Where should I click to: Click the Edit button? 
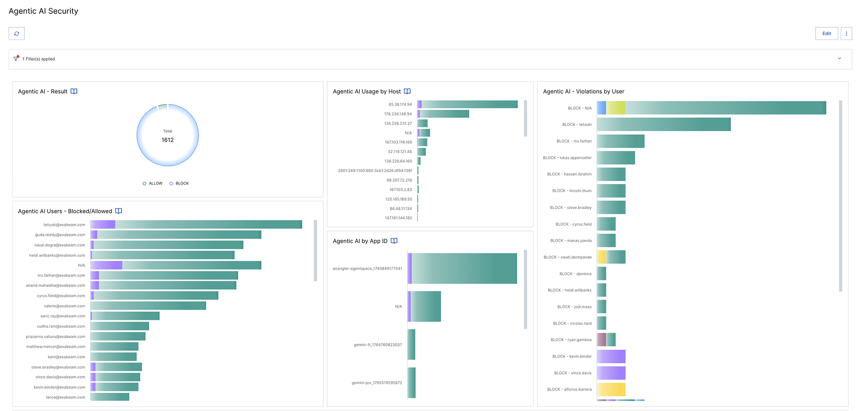pos(827,33)
